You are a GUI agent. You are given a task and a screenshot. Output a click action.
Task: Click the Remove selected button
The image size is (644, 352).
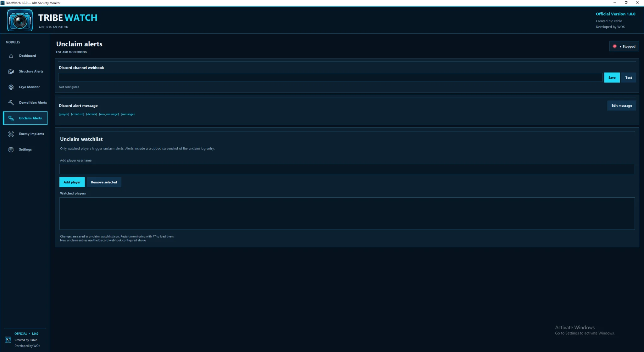tap(104, 182)
